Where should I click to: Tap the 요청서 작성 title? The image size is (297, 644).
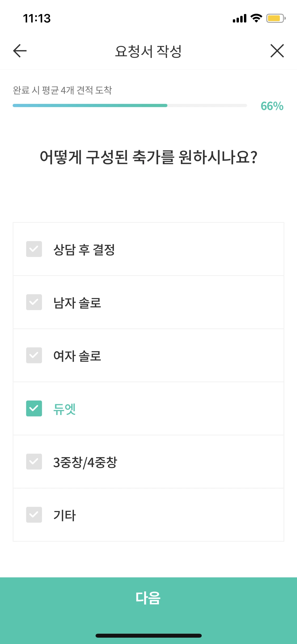[148, 51]
